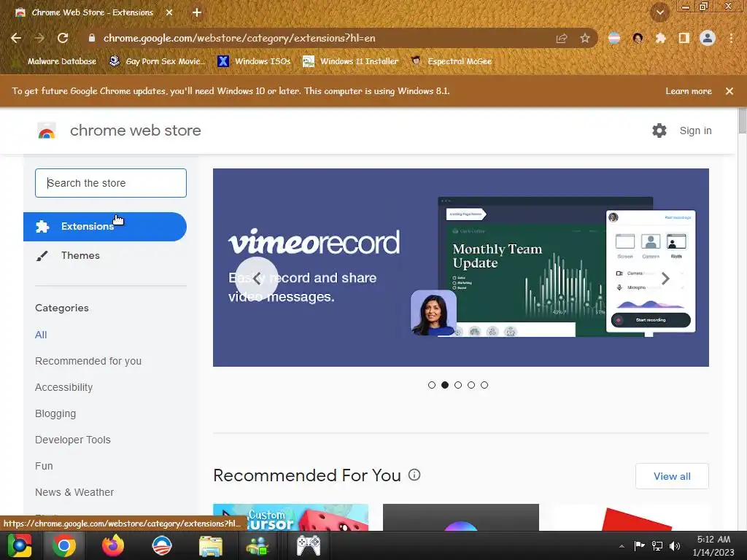This screenshot has height=560, width=747.
Task: Open the Windows 11 Installer bookmark
Action: click(x=351, y=61)
